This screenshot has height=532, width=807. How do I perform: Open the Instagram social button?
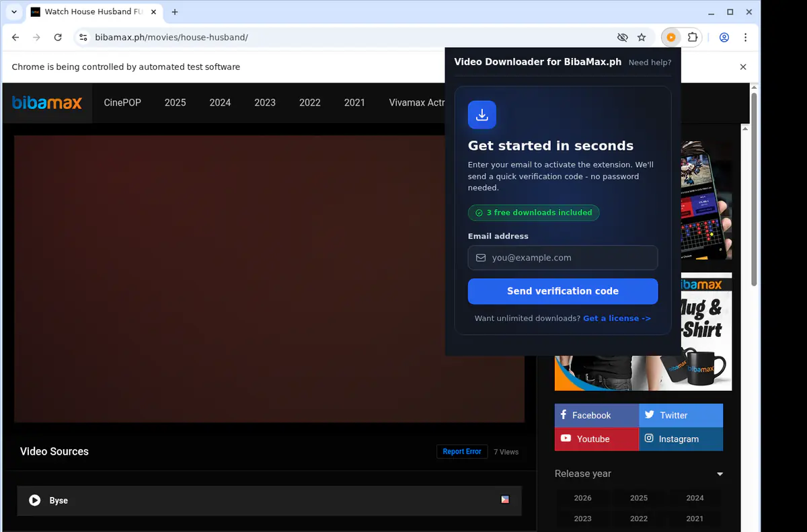tap(681, 439)
